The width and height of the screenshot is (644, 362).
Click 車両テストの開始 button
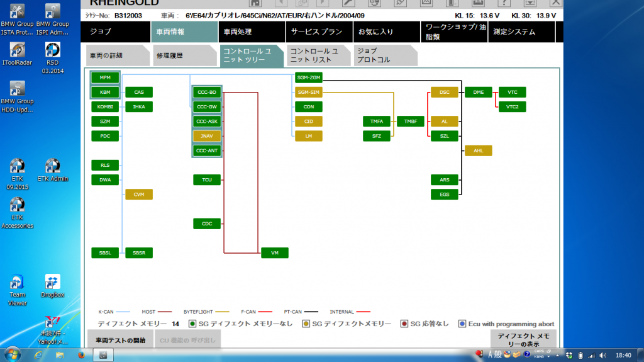tap(120, 340)
